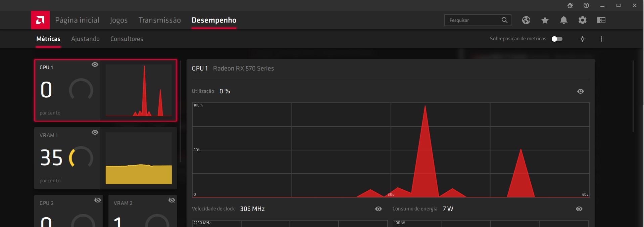Open favorites star icon
This screenshot has height=227, width=644.
point(545,20)
